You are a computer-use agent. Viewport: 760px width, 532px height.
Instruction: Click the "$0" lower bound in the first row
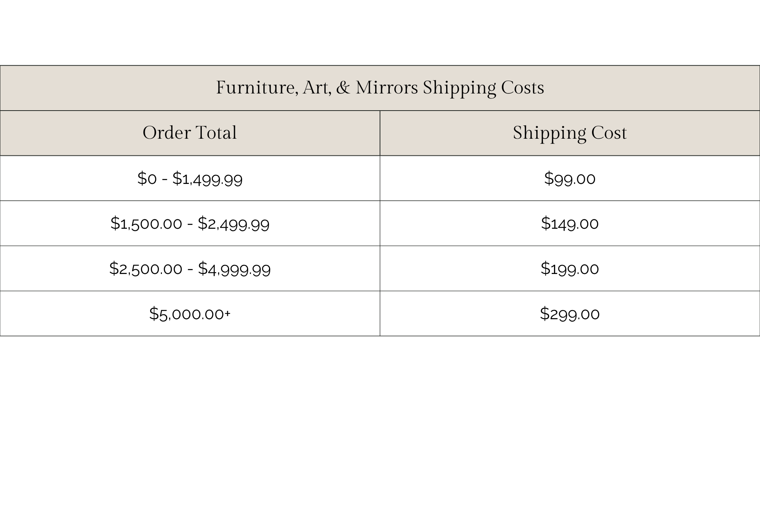coord(147,178)
